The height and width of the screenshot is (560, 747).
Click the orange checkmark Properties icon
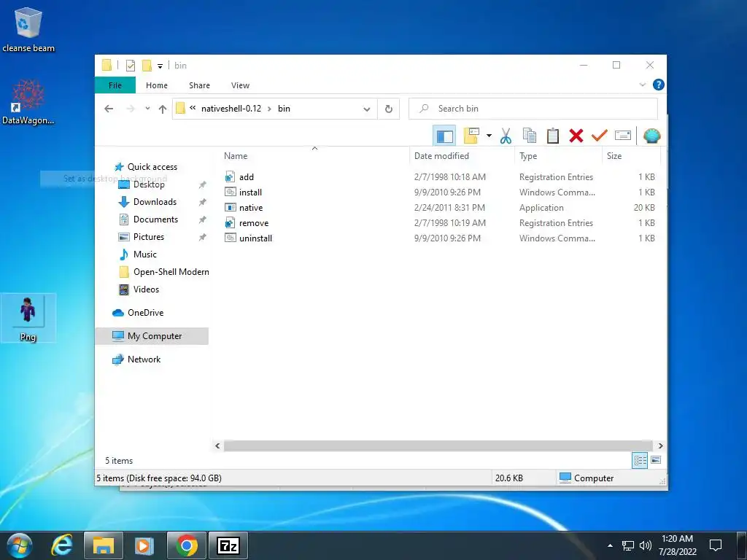tap(600, 136)
